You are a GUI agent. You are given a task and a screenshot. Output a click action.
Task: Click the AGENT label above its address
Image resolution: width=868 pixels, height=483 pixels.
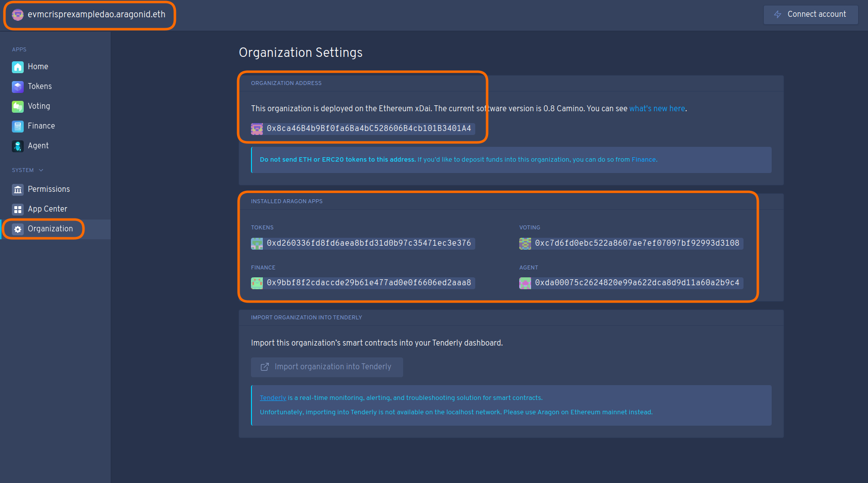click(529, 267)
